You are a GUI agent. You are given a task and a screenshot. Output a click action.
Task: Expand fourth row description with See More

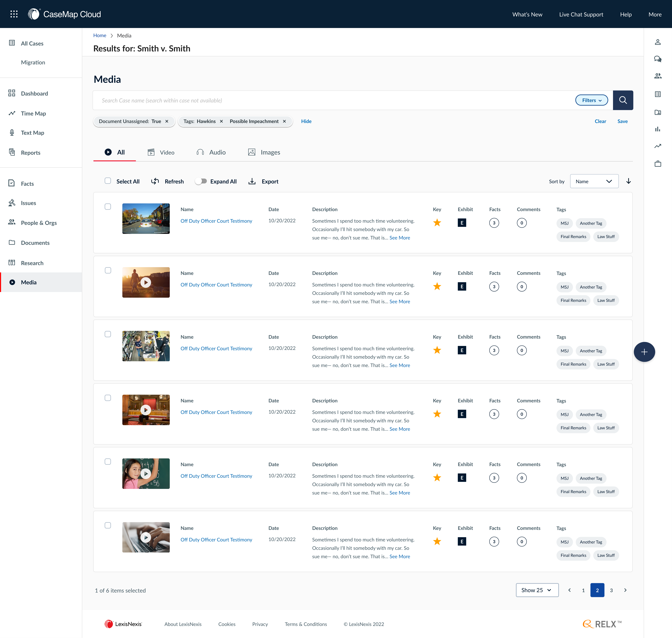coord(400,429)
